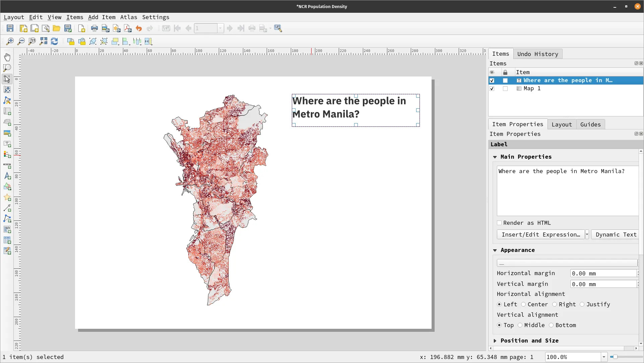Click Insert/Edit Expression button
The width and height of the screenshot is (644, 363).
click(540, 234)
